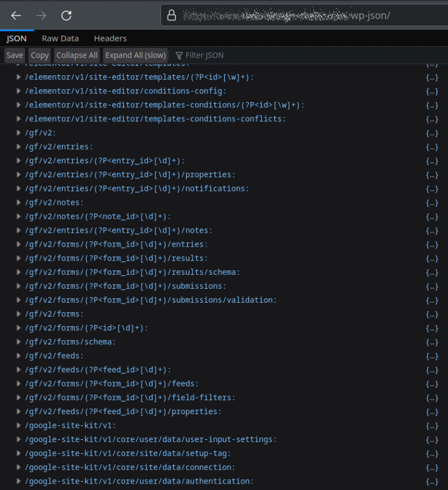The height and width of the screenshot is (490, 448).
Task: Expand the /gf/v2: tree node
Action: tap(18, 132)
